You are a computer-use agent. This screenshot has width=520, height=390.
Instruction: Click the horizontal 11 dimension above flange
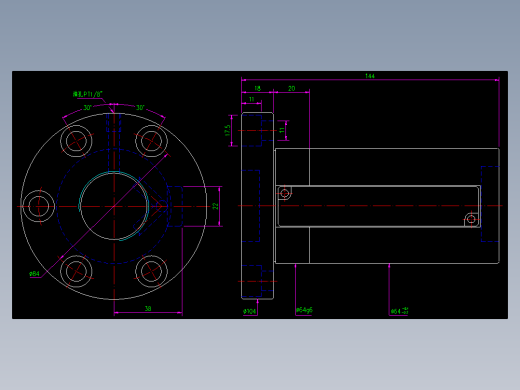[x=252, y=99]
